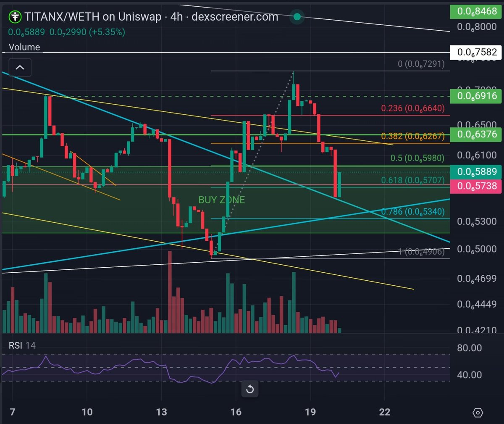This screenshot has height=424, width=504.
Task: Reset chart view with circular arrow button
Action: tap(250, 389)
